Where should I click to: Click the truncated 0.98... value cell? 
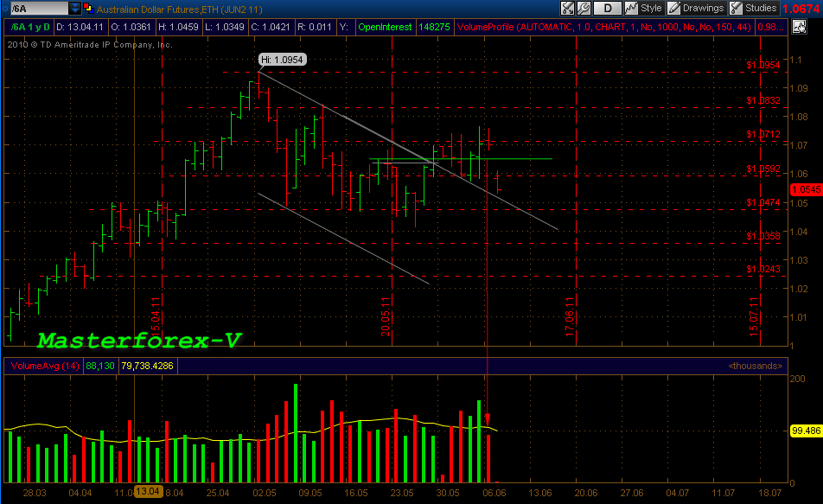tap(770, 27)
